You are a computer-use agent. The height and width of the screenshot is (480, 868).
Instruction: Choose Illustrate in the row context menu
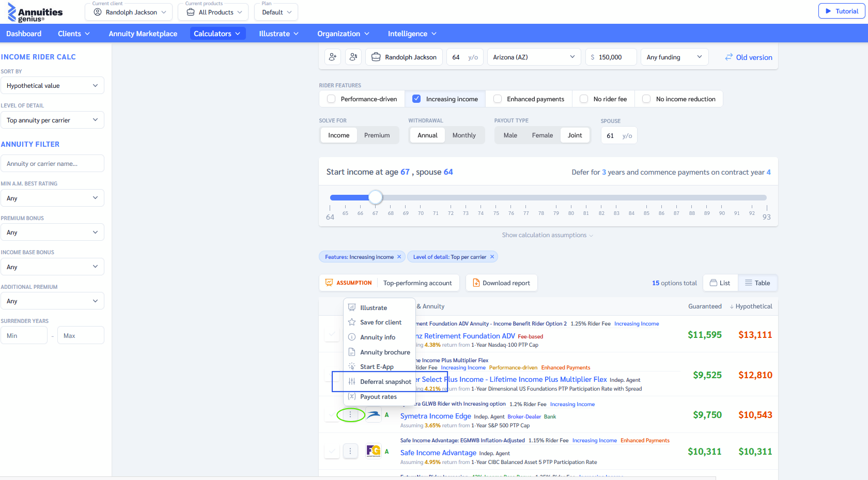click(x=379, y=307)
